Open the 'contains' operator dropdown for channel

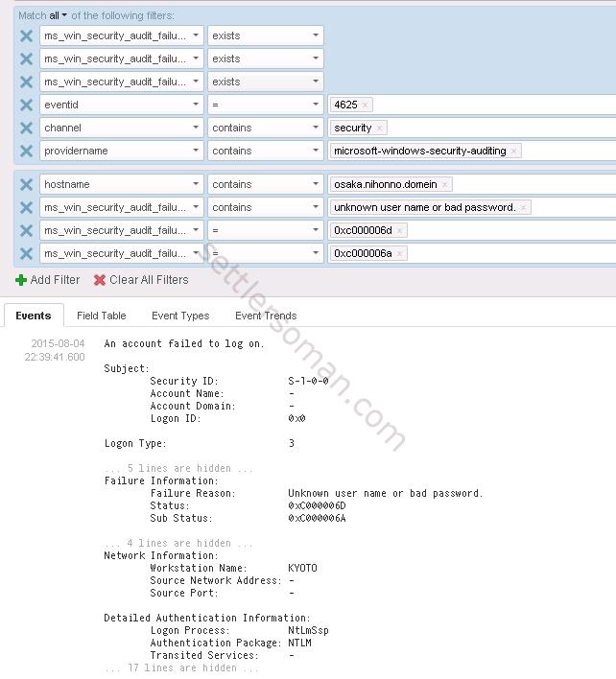point(266,128)
